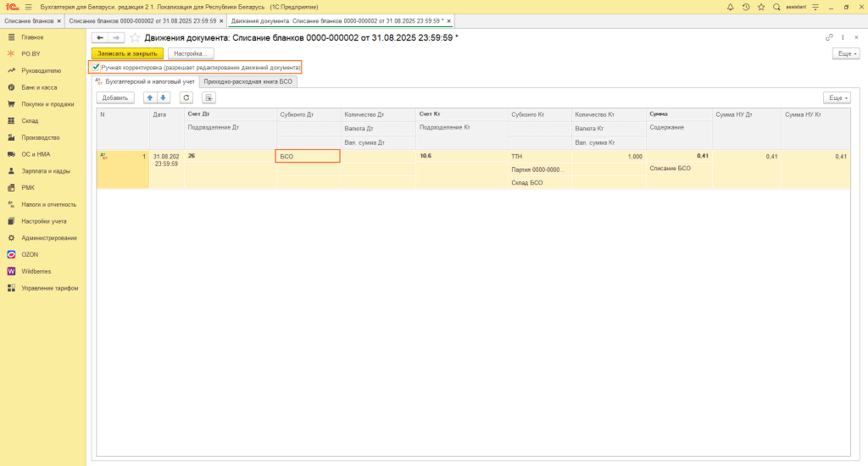Open history clock icon in title bar
Image resolution: width=868 pixels, height=466 pixels.
pos(746,7)
